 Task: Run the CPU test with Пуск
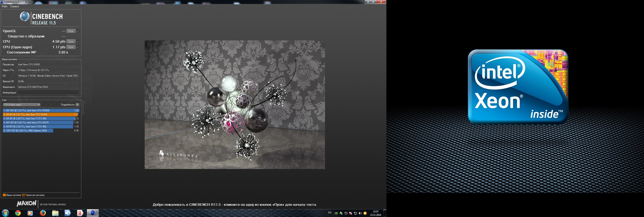[71, 41]
